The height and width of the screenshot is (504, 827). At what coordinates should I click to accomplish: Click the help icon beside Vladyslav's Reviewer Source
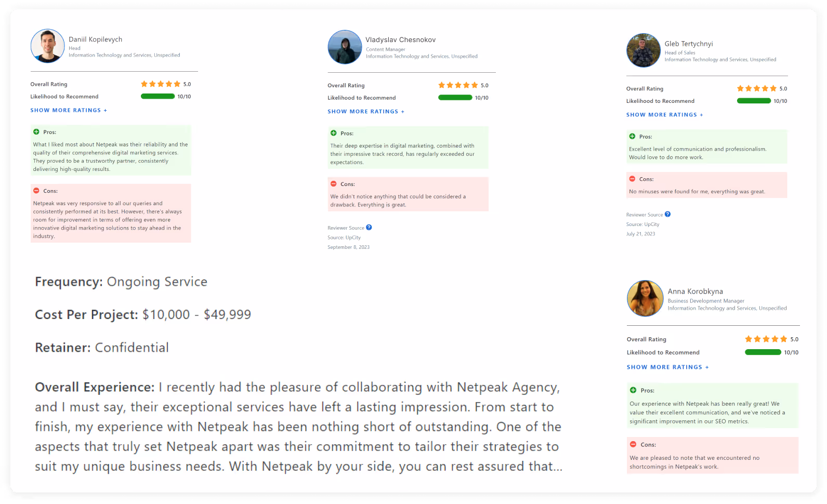click(x=369, y=228)
